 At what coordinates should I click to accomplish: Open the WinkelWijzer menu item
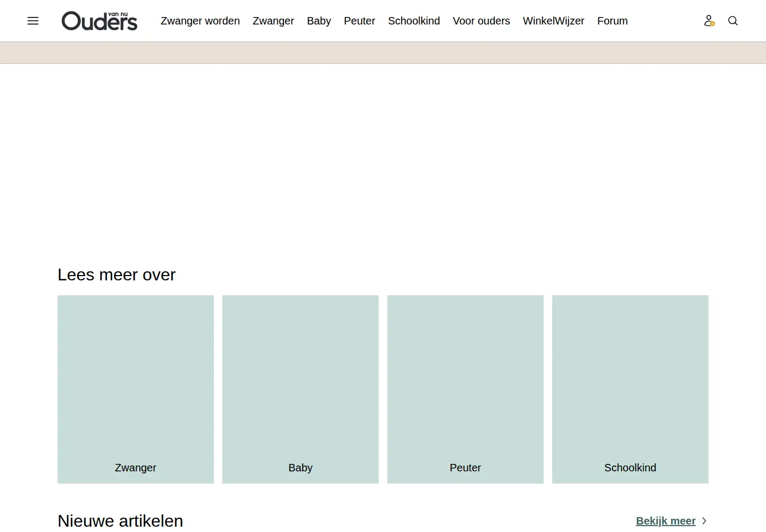click(x=554, y=21)
